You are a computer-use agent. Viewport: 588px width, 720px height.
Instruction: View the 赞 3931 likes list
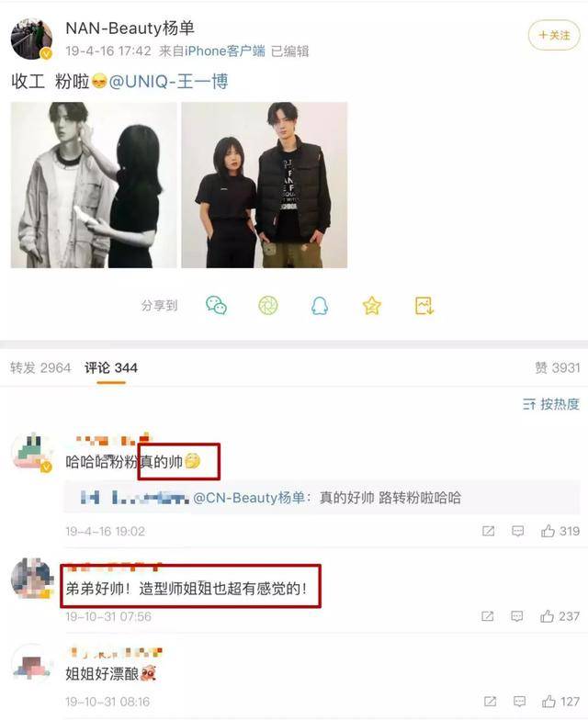pos(557,367)
